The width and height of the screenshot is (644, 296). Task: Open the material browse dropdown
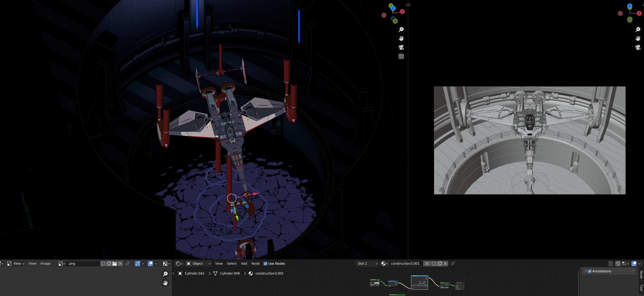[385, 264]
